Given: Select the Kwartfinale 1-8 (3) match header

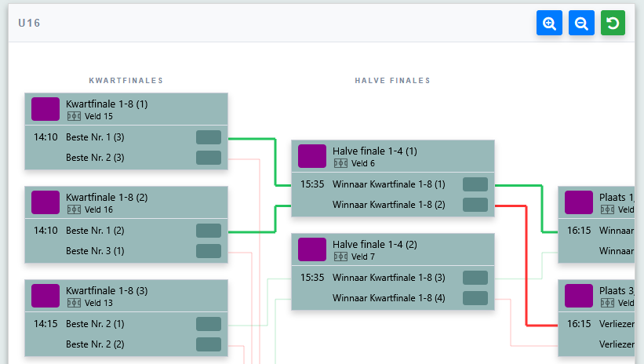Looking at the screenshot, I should pyautogui.click(x=126, y=296).
